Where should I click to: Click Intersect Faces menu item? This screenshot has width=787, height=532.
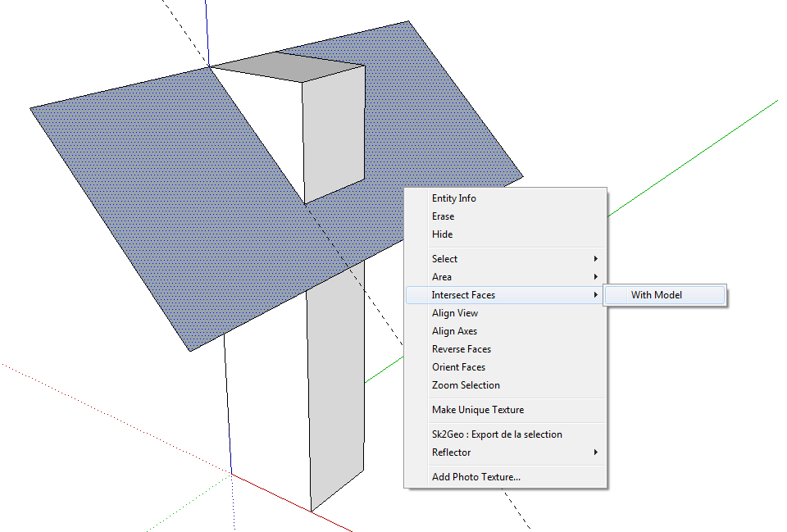pos(506,295)
